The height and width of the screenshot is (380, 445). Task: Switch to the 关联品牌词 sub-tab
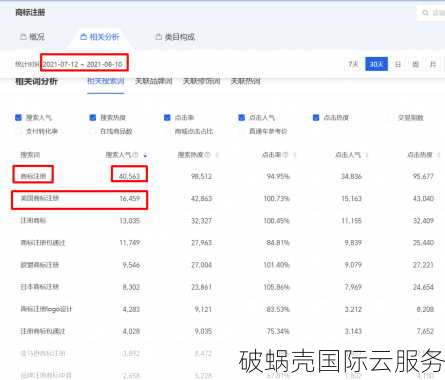coord(154,81)
